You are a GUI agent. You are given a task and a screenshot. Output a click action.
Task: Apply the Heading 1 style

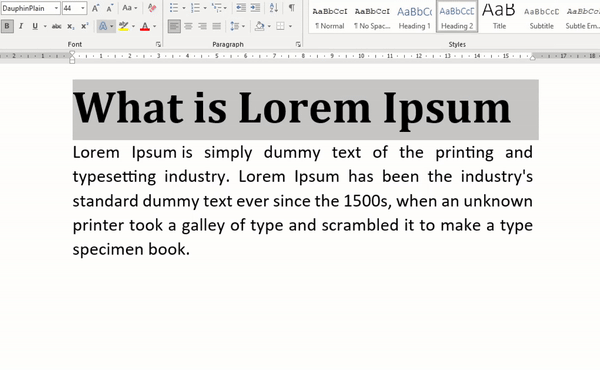click(x=414, y=17)
